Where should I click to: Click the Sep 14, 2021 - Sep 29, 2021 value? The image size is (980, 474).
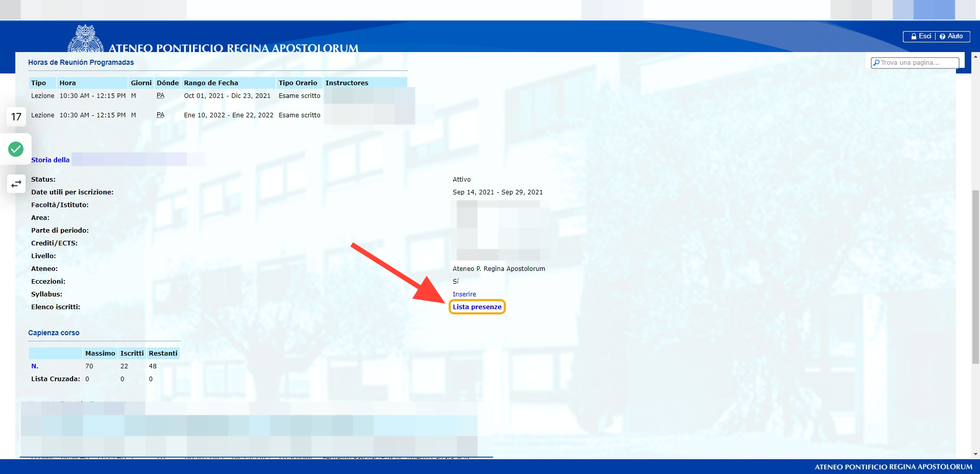[498, 192]
